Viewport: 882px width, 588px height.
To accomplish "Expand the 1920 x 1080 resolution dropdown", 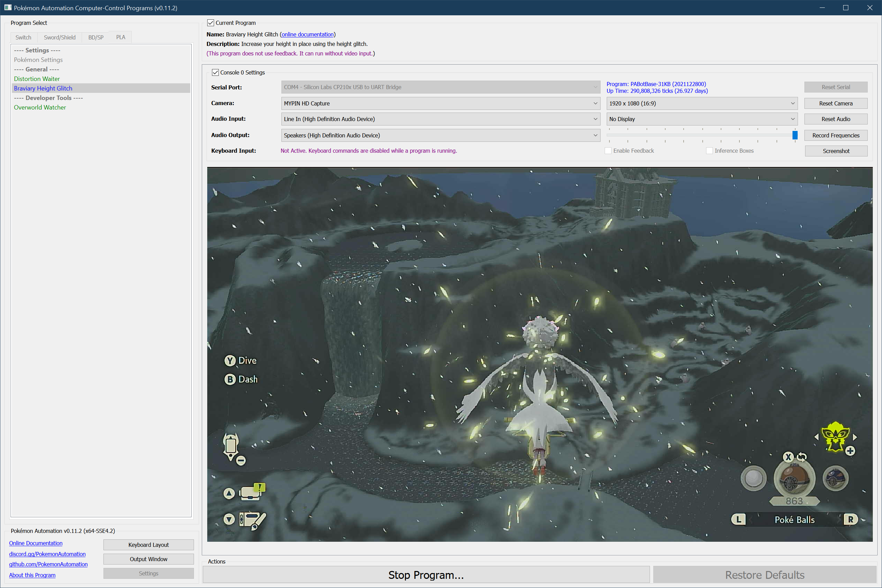I will tap(702, 103).
